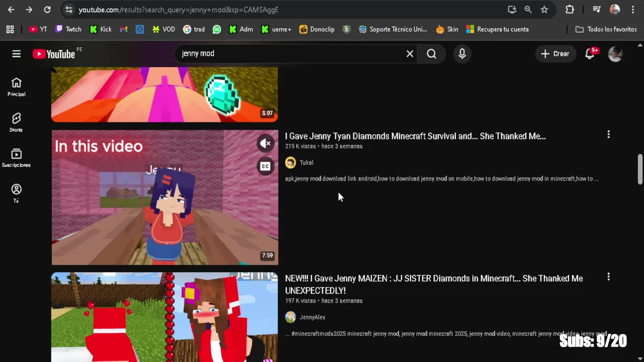Open Recupera tu cuenta bookmark
The image size is (644, 362).
point(498,29)
